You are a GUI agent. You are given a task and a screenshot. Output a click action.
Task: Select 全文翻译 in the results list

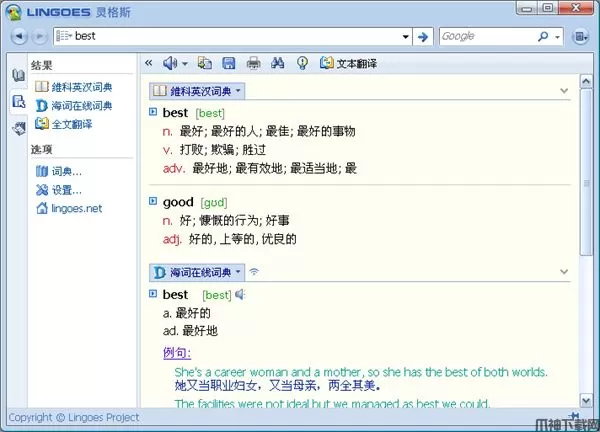[70, 124]
